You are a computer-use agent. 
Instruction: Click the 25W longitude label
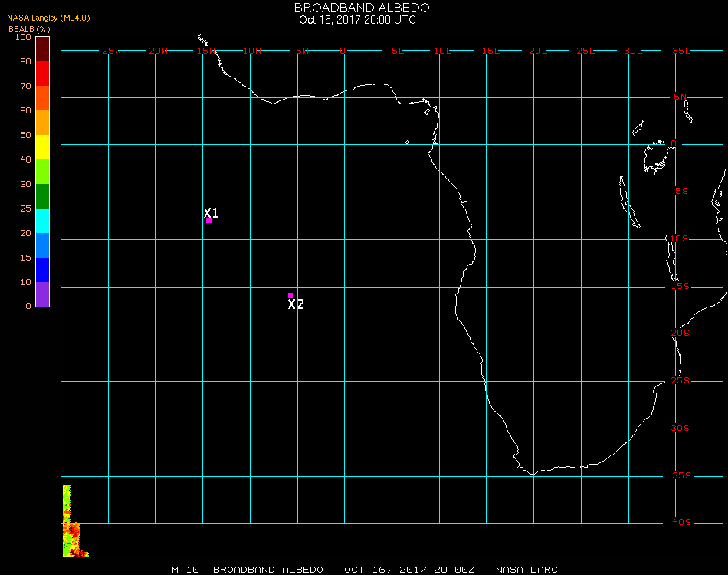(x=111, y=51)
